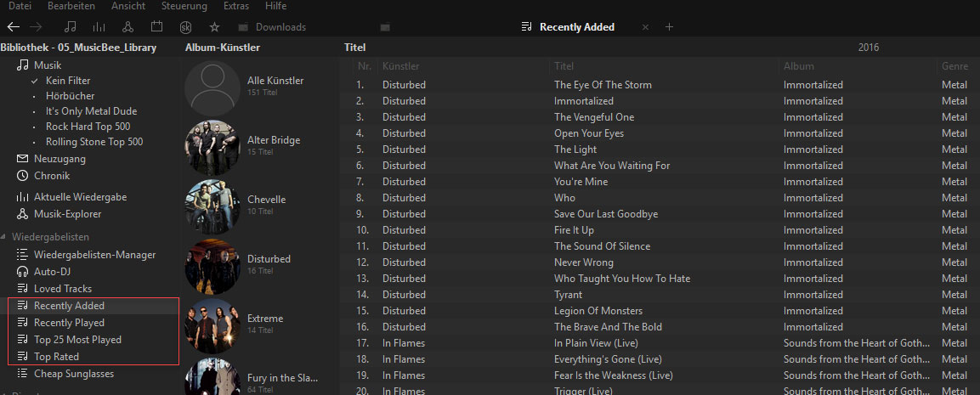980x395 pixels.
Task: Select the Extreme artist thumbnail
Action: point(212,324)
